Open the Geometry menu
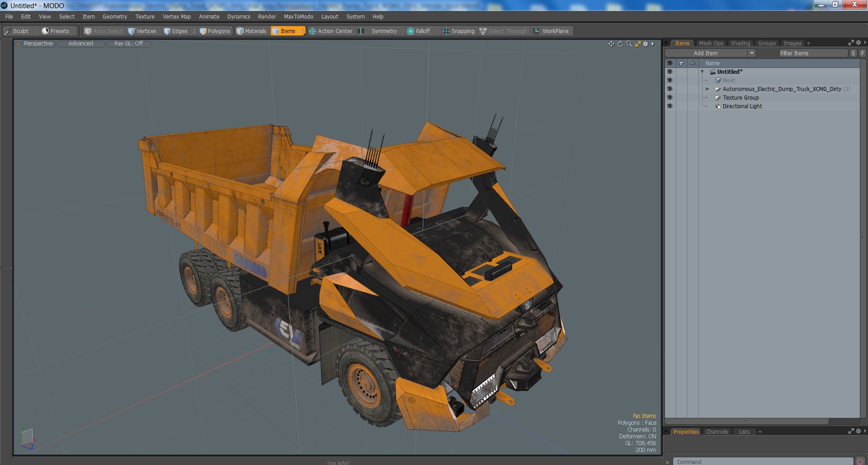Screen dimensions: 868x465 [115, 16]
